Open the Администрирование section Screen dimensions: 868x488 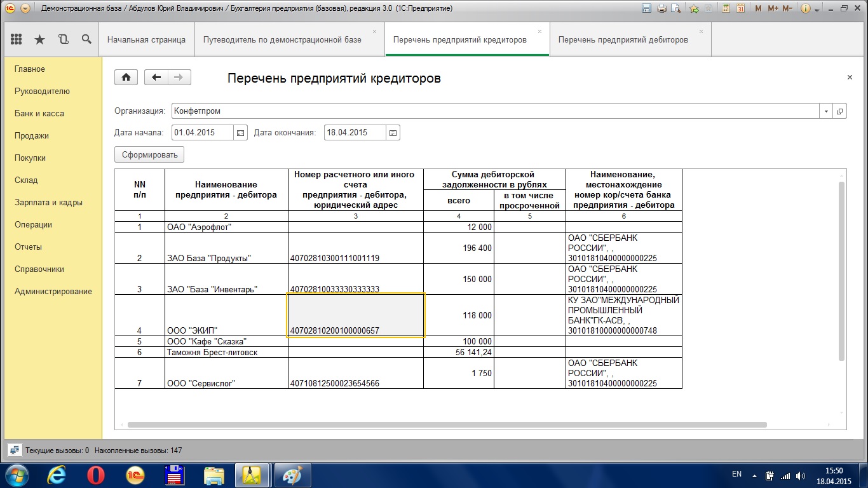click(x=53, y=291)
